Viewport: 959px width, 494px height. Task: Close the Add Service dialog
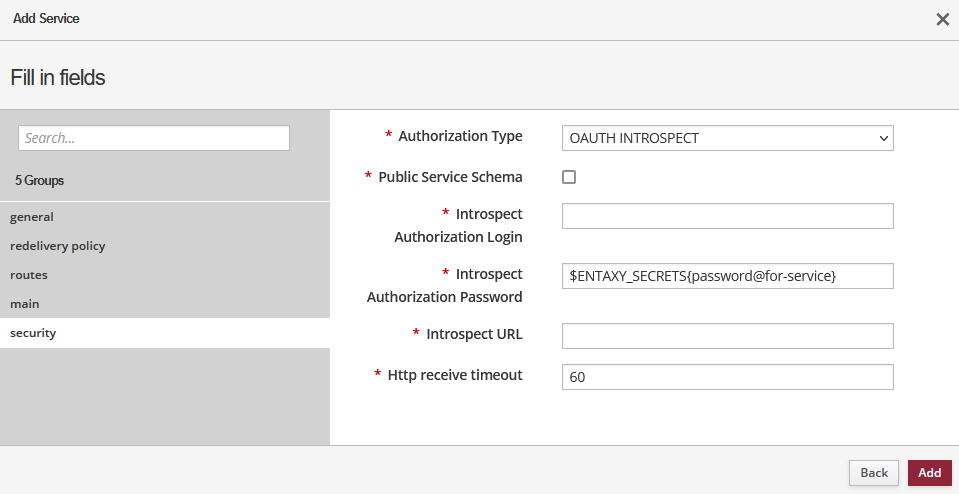point(942,19)
